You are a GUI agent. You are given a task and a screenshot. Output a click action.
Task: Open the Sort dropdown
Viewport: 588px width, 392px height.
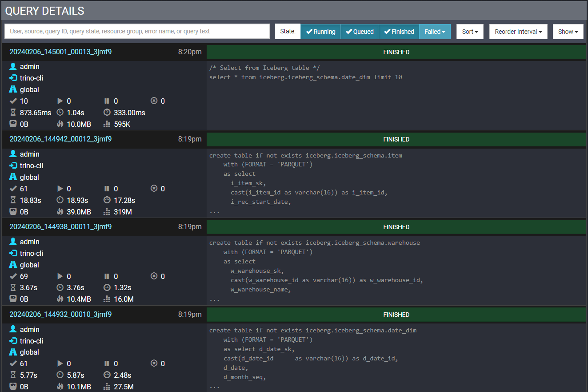(x=470, y=32)
